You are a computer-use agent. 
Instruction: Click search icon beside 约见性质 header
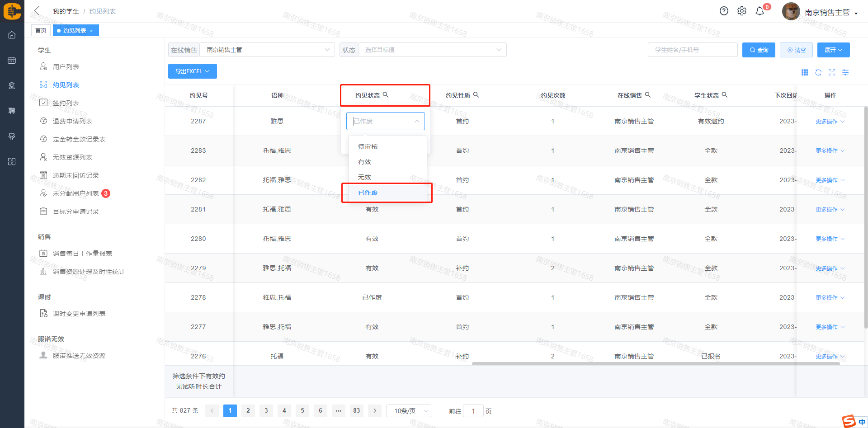point(476,95)
